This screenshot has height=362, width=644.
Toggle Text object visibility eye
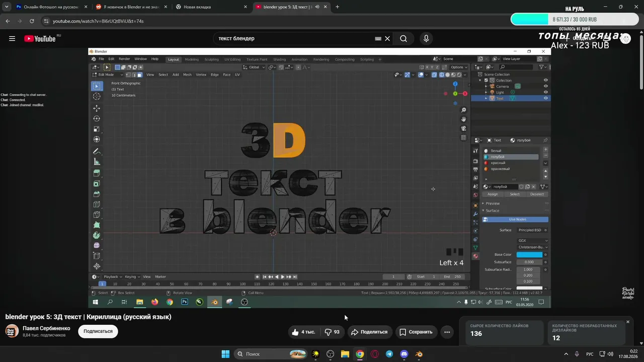point(545,99)
